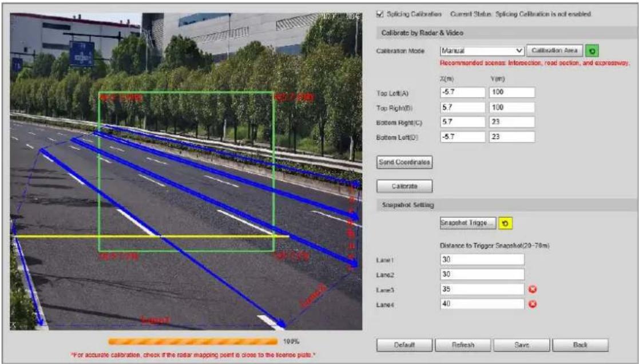Click the Bottom Left(D) Y field
This screenshot has width=639, height=364.
coord(512,137)
